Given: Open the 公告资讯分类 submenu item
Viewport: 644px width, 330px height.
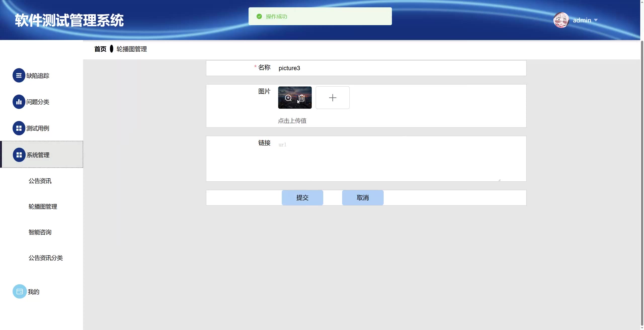Looking at the screenshot, I should 46,258.
